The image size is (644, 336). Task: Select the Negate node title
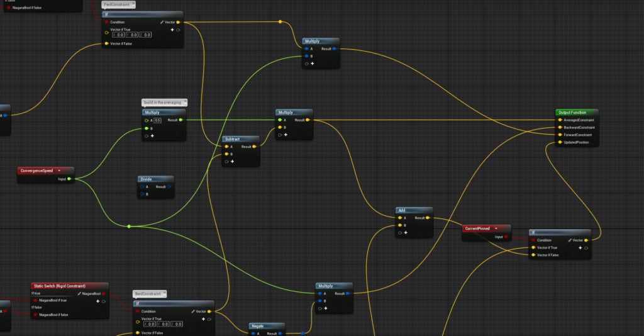click(x=257, y=326)
